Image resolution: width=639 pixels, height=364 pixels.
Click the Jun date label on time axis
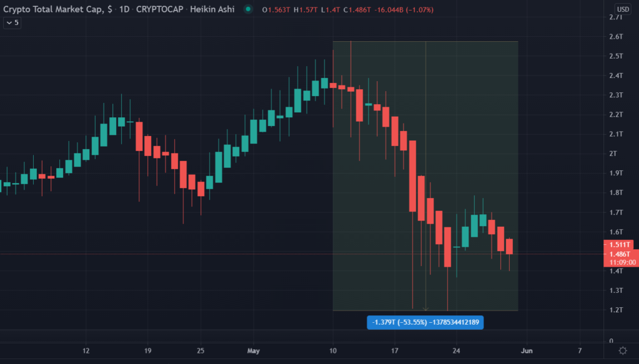(527, 350)
